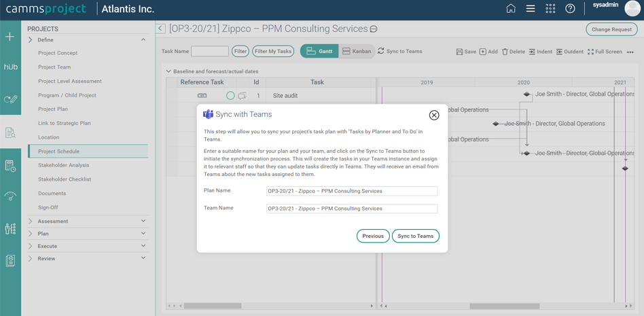Click Outdent in the schedule toolbar
The image size is (644, 316).
coord(570,52)
